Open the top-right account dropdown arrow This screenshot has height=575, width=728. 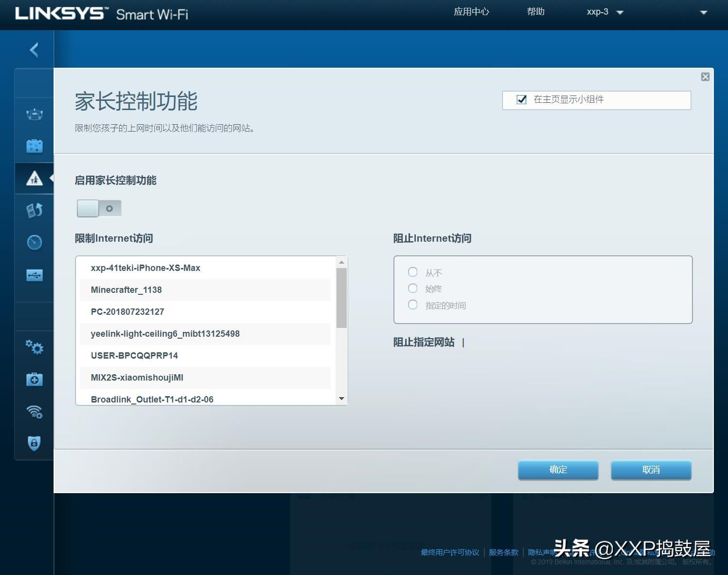pyautogui.click(x=703, y=13)
